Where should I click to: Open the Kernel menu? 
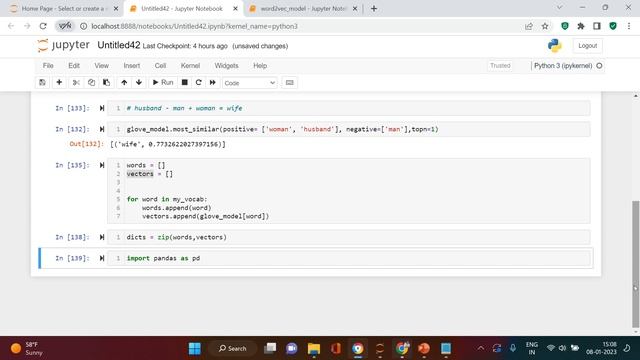pyautogui.click(x=190, y=66)
